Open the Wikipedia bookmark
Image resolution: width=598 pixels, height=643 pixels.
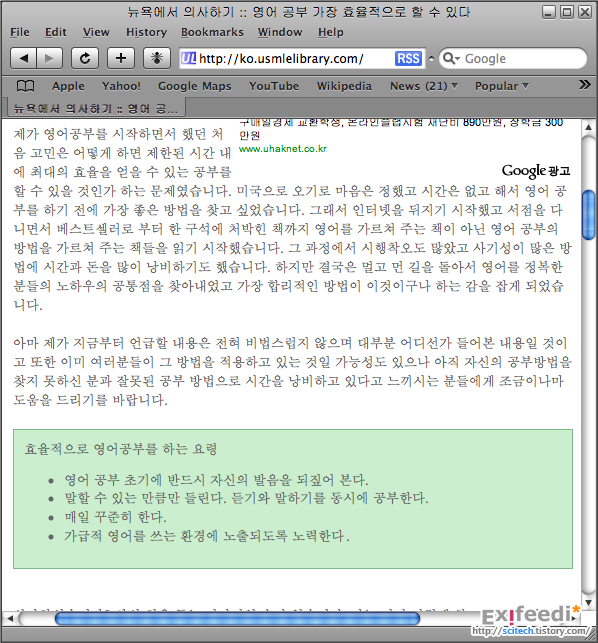[x=344, y=86]
